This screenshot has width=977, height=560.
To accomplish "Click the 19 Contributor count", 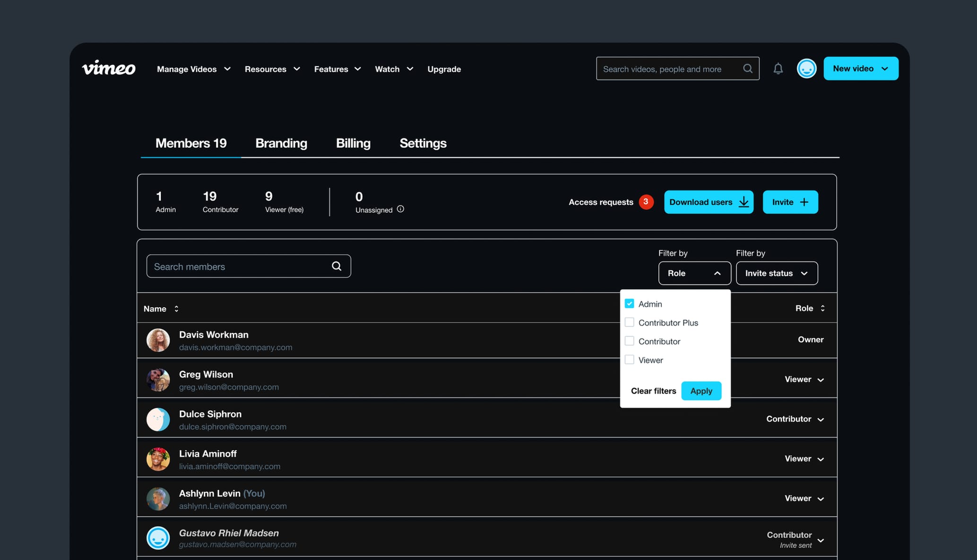I will pos(220,202).
